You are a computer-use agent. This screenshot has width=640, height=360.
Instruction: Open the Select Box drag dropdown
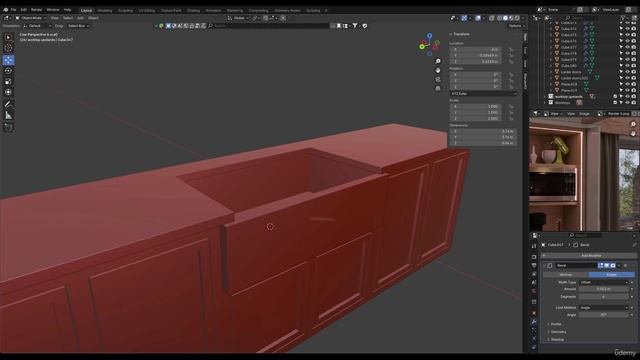(x=78, y=26)
